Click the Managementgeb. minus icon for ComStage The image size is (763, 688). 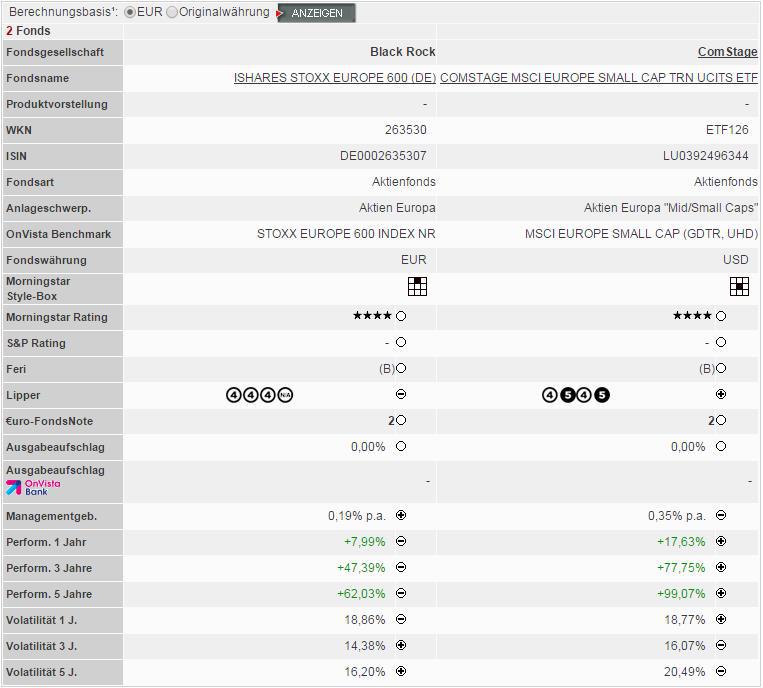point(721,515)
